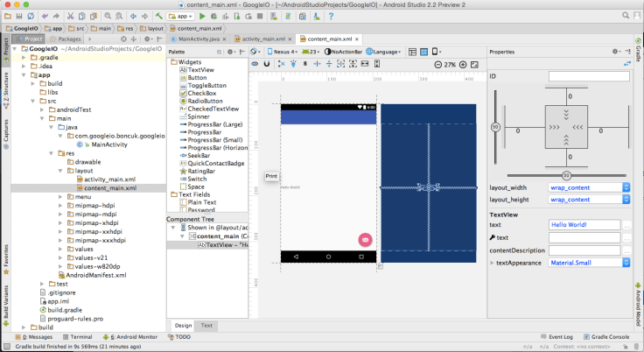Open the TODO tool window

click(x=179, y=337)
